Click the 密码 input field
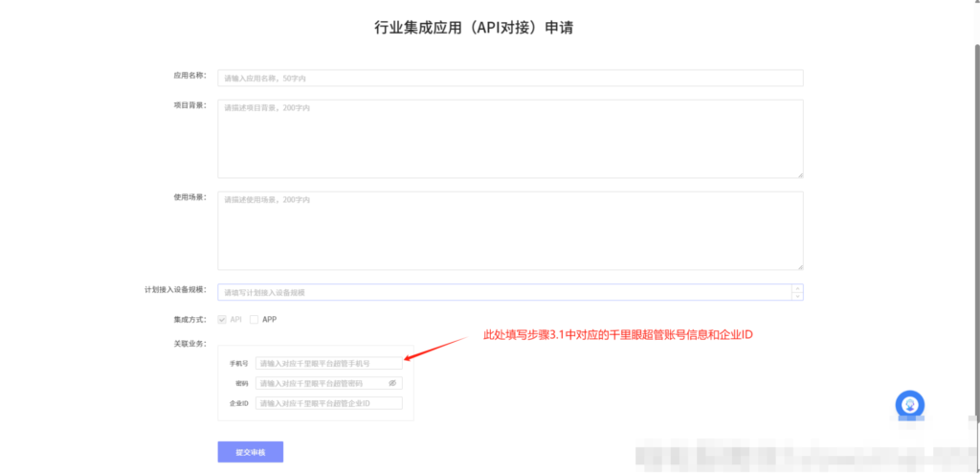Image resolution: width=980 pixels, height=474 pixels. 329,383
